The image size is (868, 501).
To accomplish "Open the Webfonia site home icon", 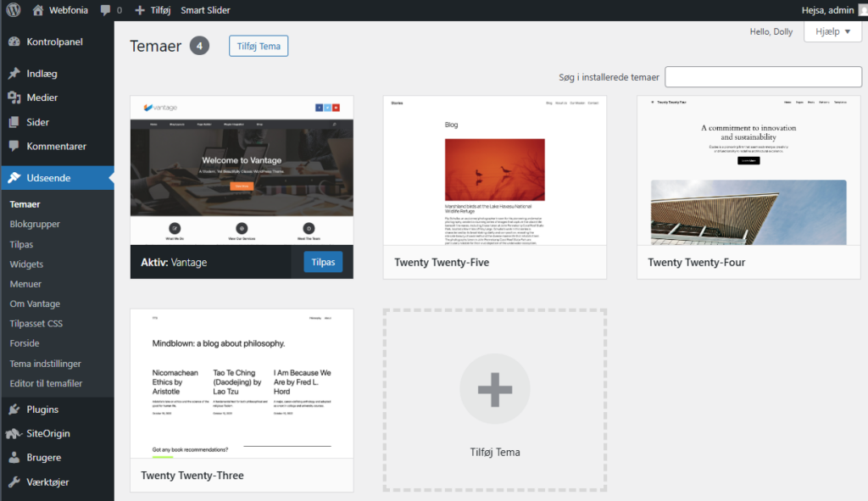I will (38, 10).
